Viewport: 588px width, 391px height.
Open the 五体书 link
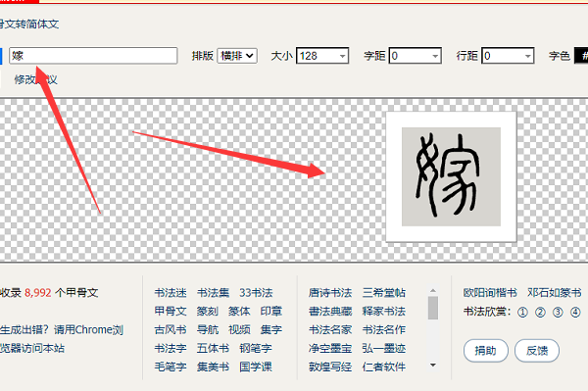click(x=213, y=348)
